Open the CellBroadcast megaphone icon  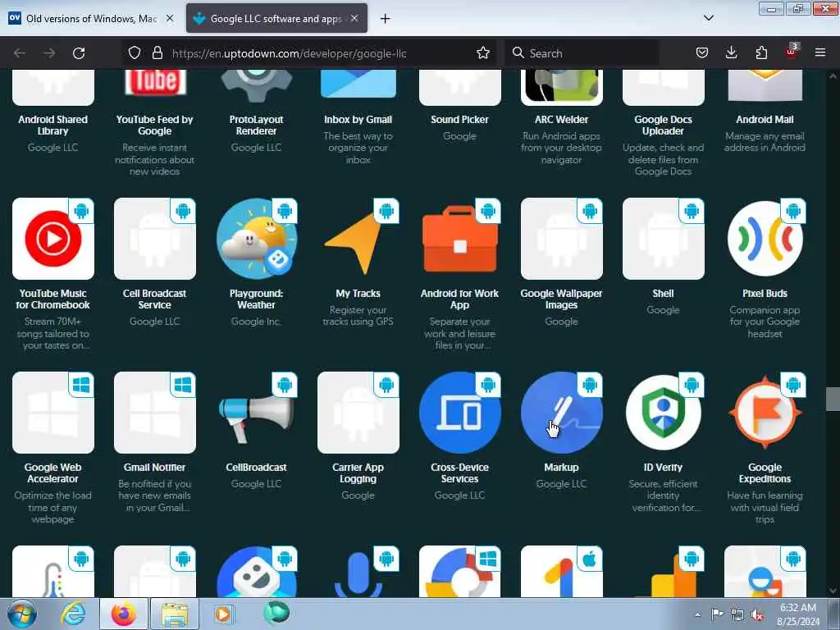(x=256, y=413)
